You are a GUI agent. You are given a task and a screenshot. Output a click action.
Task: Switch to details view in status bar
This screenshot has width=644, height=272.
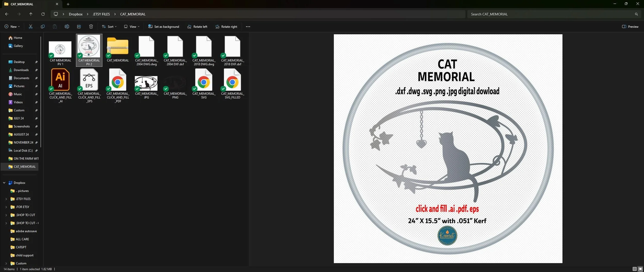coord(634,269)
